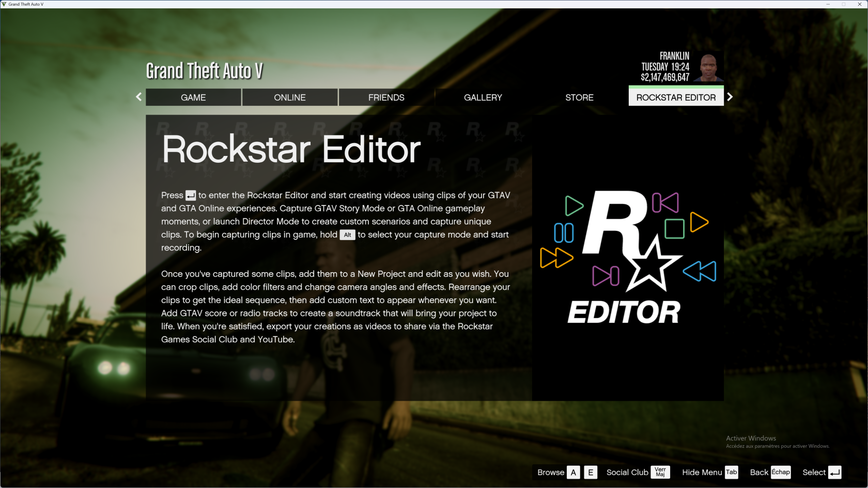Open the STORE tab
The image size is (868, 488).
579,98
